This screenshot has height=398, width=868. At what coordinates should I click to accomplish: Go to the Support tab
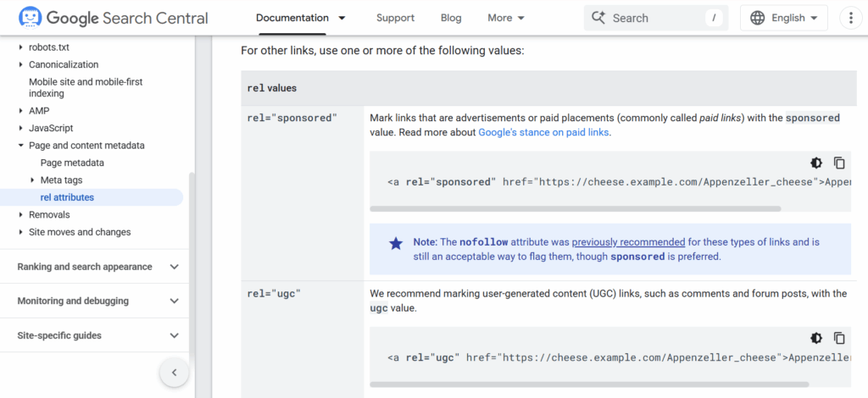395,18
